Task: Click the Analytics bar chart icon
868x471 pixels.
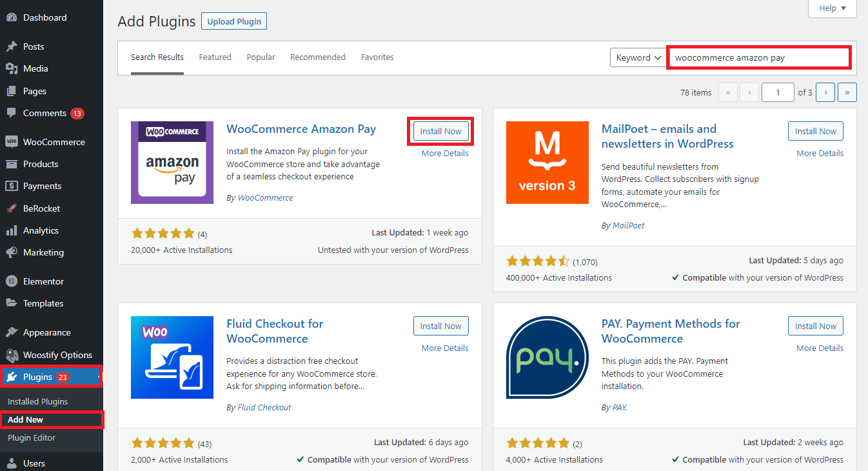Action: click(x=12, y=230)
